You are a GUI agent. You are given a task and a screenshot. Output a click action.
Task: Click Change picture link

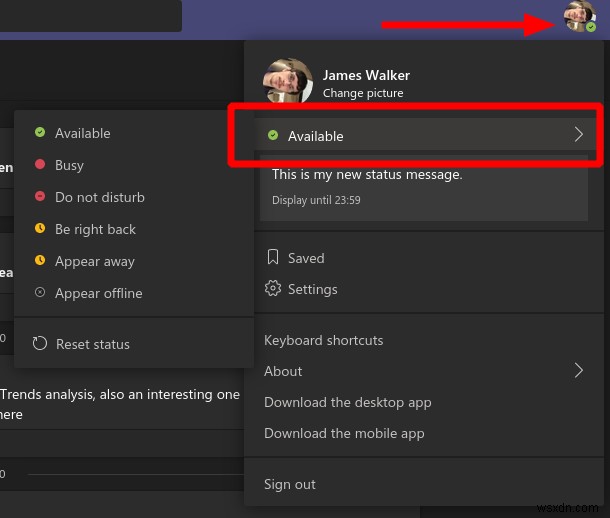[363, 93]
